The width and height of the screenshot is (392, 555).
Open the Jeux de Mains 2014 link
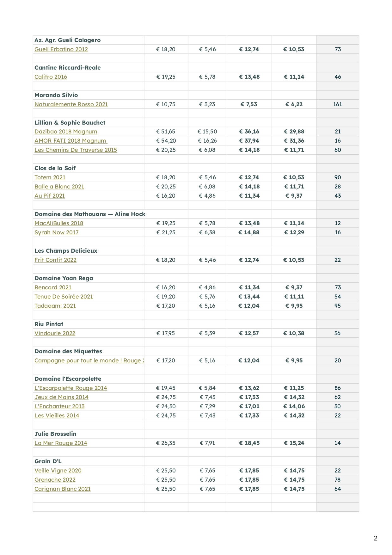(x=61, y=397)
